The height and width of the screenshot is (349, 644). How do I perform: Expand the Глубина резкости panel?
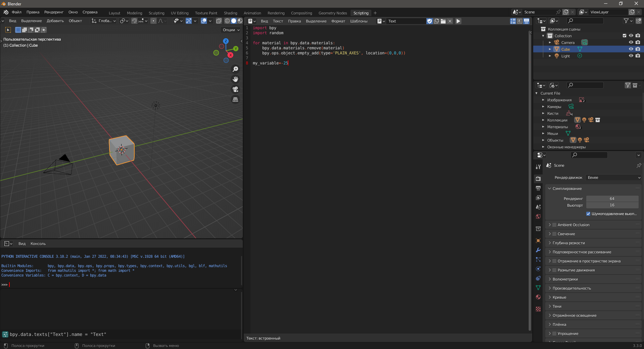(x=594, y=243)
